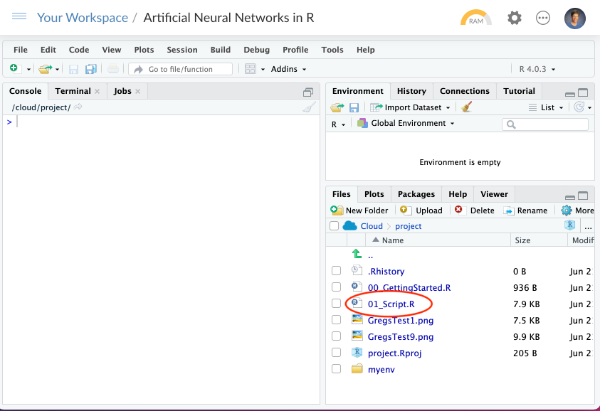
Task: Open the Tools menu
Action: 332,50
